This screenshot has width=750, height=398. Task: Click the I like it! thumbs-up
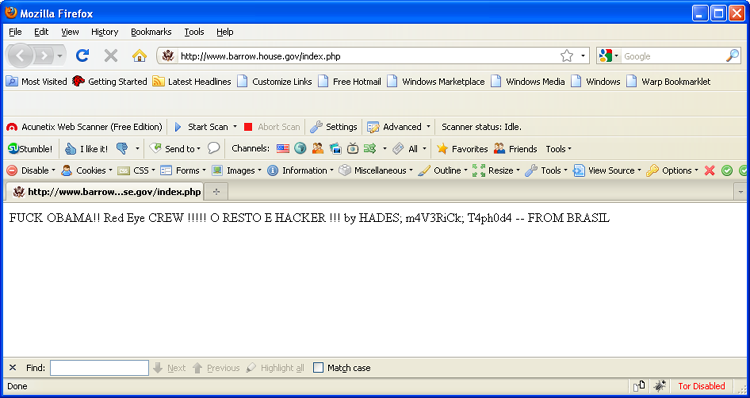tap(86, 149)
